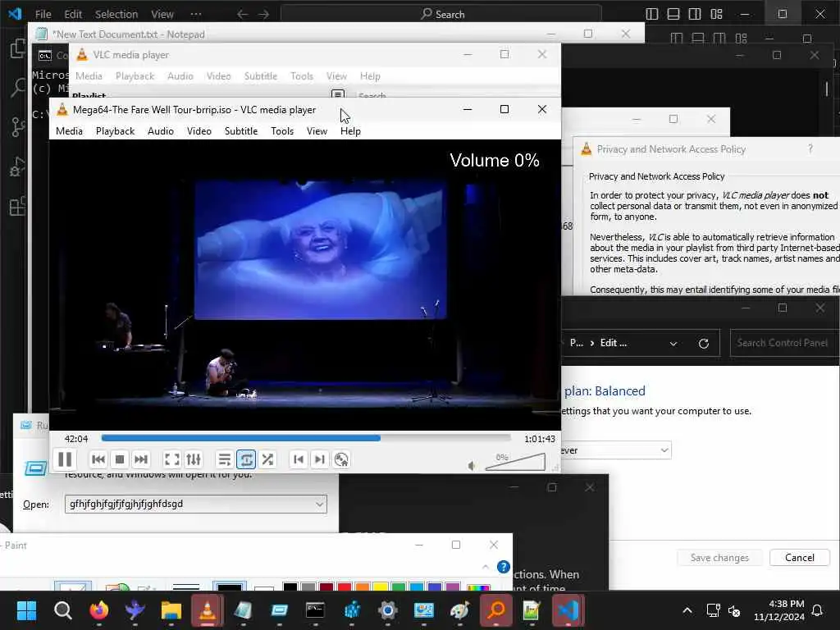Click Save changes in power options
Image resolution: width=840 pixels, height=630 pixels.
(x=719, y=558)
